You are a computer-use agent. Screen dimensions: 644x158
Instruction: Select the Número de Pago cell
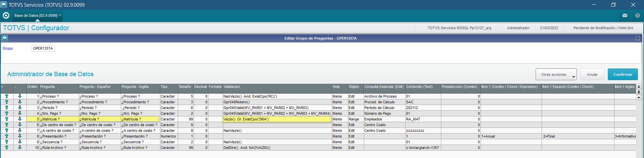[x=384, y=113]
